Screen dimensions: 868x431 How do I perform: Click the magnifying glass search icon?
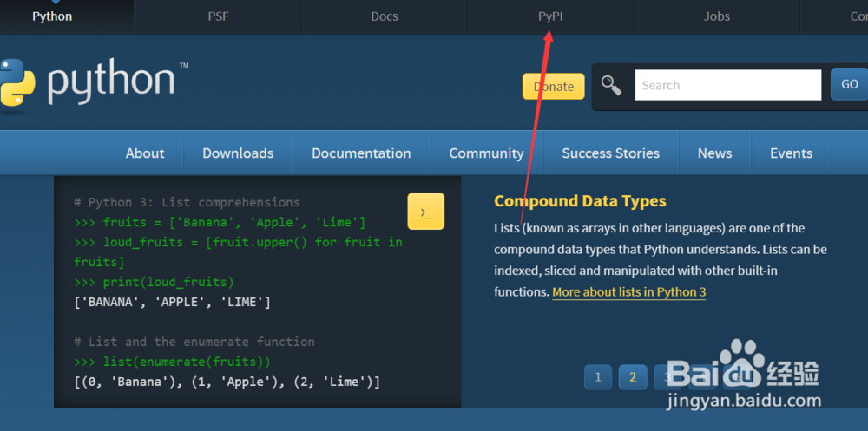click(611, 85)
